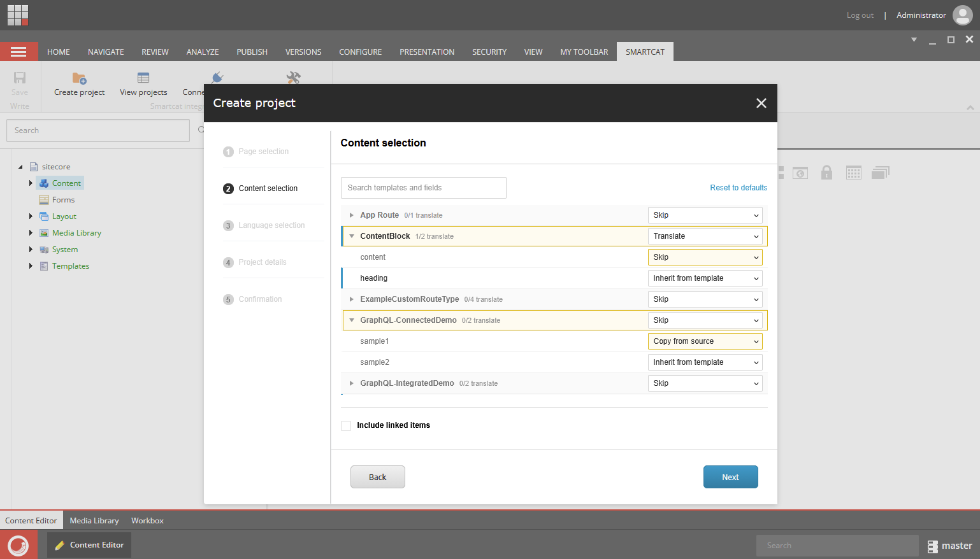Image resolution: width=980 pixels, height=559 pixels.
Task: Switch to the Media Library bottom tab
Action: click(94, 521)
